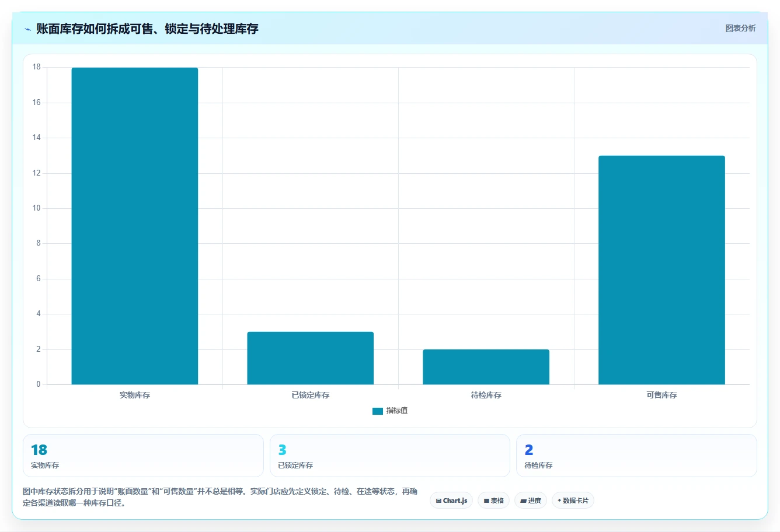This screenshot has width=780, height=532.
Task: Select the 进度 tag chip
Action: (530, 501)
